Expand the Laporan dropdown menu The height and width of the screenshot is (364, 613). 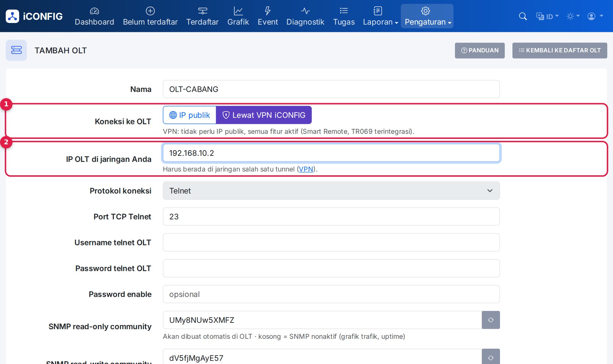[380, 16]
